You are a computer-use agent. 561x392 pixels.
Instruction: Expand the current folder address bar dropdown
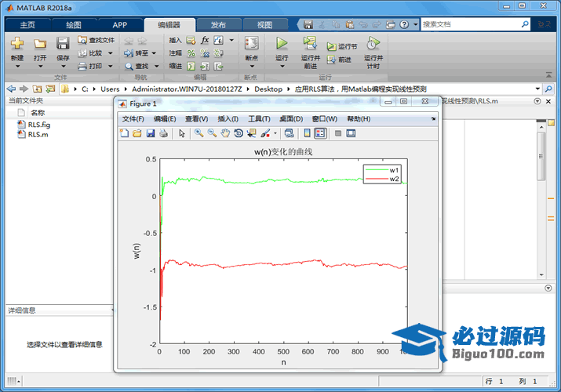[x=537, y=89]
